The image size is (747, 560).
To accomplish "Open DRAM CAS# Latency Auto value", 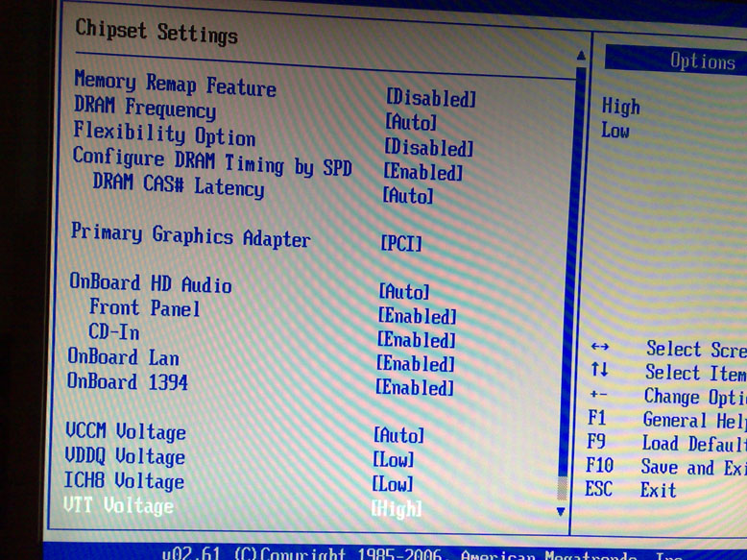I will [x=408, y=195].
